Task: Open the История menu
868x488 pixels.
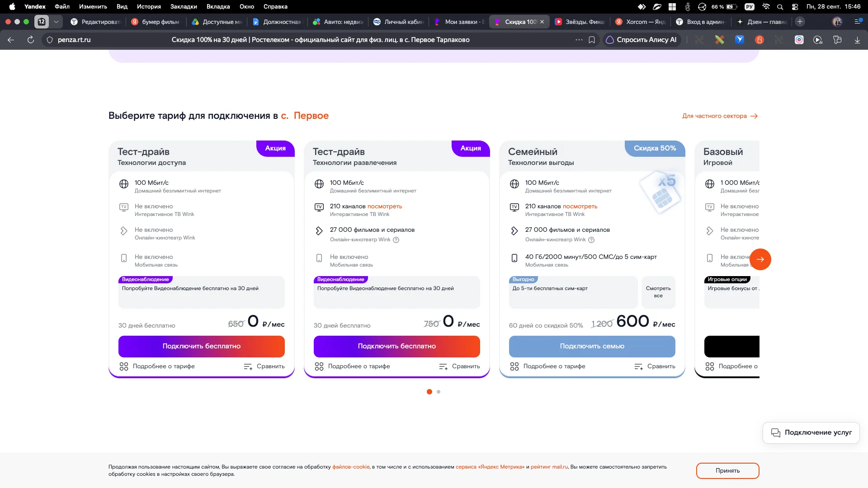Action: coord(149,7)
